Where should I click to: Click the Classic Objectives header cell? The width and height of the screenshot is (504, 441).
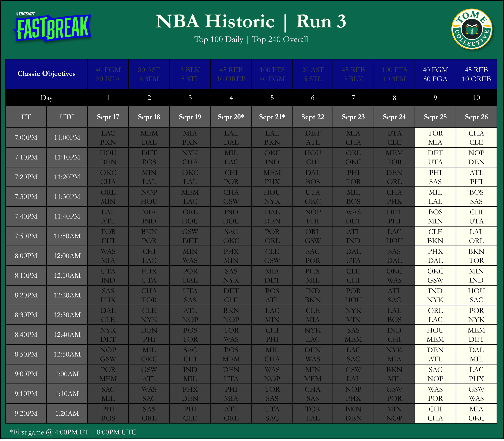click(47, 74)
